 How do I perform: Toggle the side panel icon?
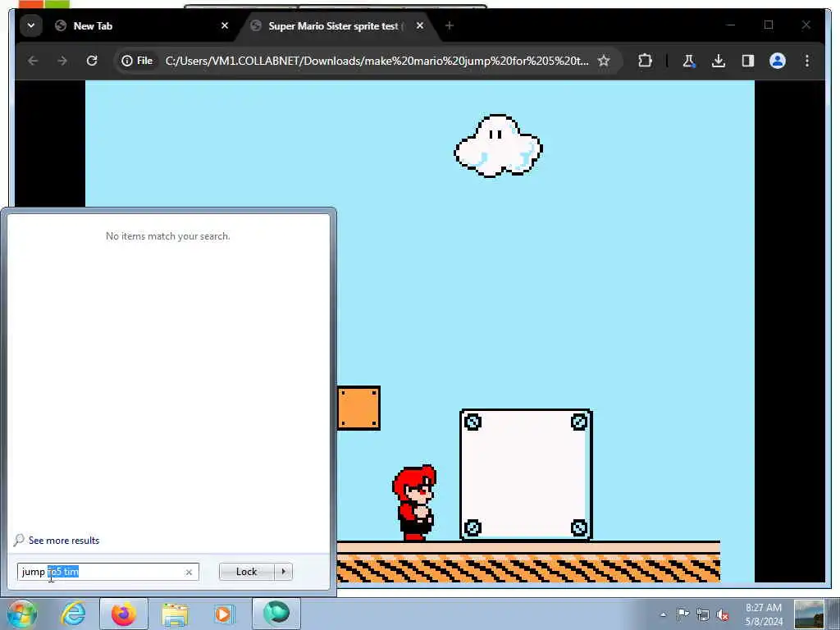tap(748, 61)
